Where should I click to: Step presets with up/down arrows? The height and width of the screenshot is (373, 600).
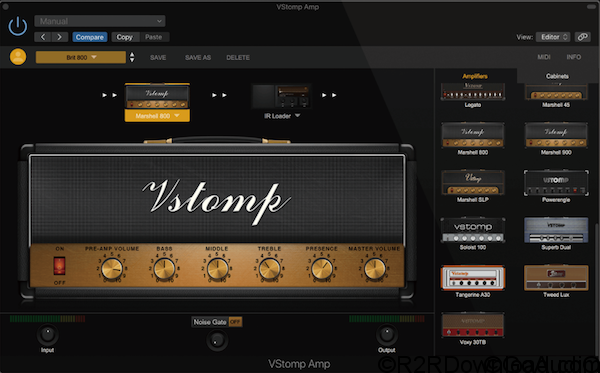click(132, 57)
